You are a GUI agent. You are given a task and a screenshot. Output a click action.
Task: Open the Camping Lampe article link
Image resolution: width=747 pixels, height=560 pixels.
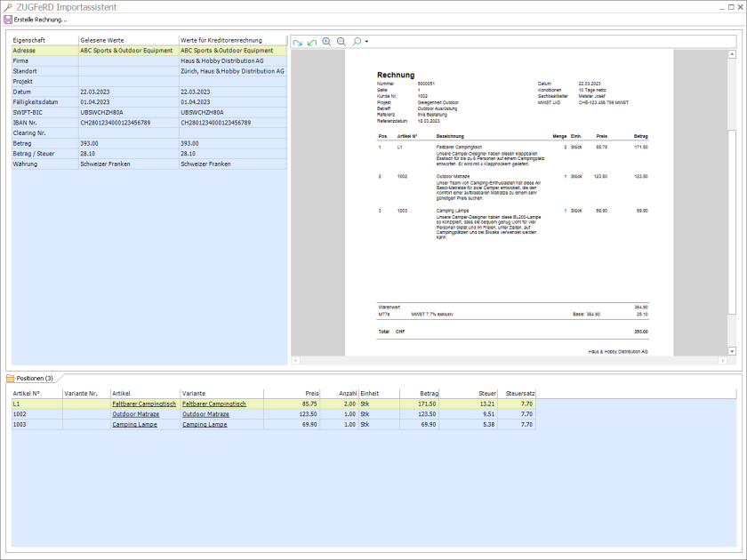click(x=134, y=425)
